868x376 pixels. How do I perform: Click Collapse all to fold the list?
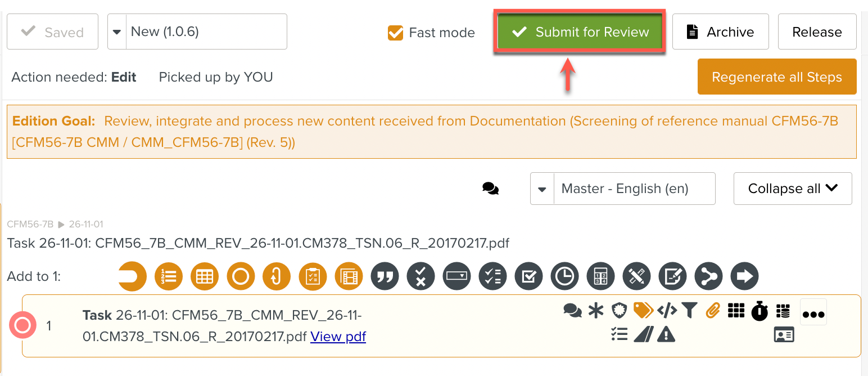pos(793,189)
